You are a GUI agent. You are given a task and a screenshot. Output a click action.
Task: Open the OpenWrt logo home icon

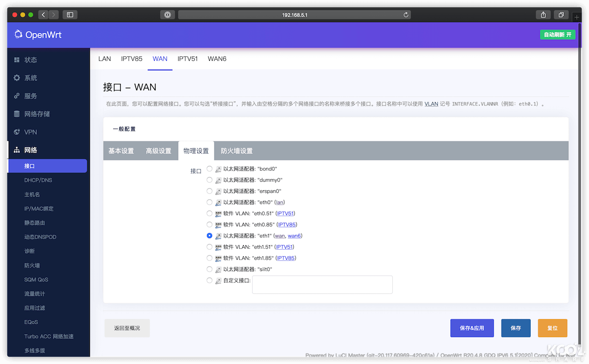pyautogui.click(x=18, y=34)
